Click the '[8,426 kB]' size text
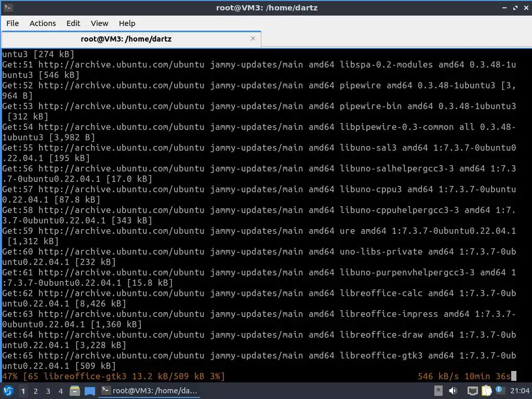Viewport: 532px width, 399px height. (x=101, y=303)
